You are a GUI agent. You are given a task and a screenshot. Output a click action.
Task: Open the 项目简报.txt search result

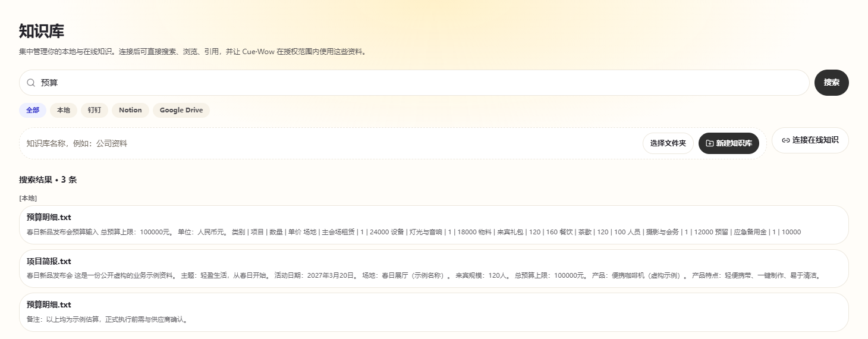point(434,268)
